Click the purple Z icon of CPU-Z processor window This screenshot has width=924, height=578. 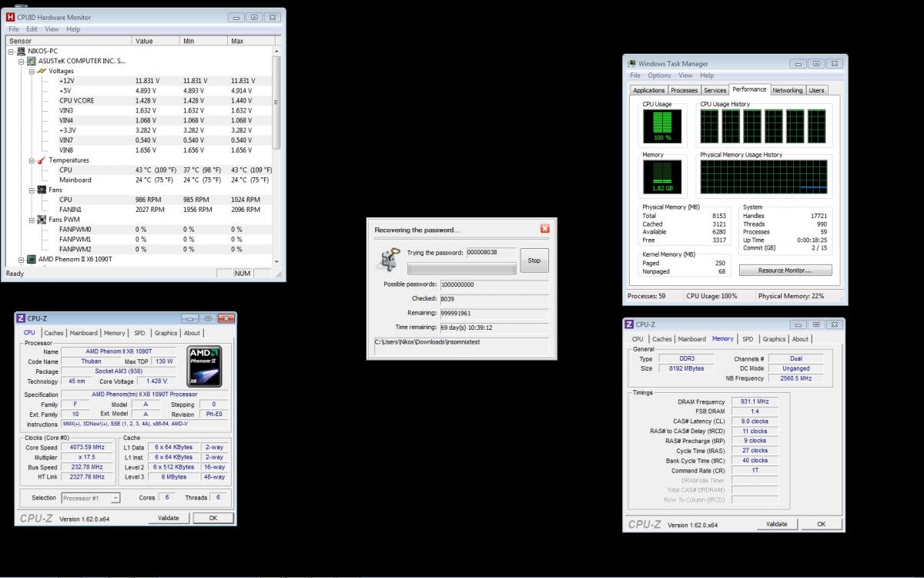tap(21, 318)
